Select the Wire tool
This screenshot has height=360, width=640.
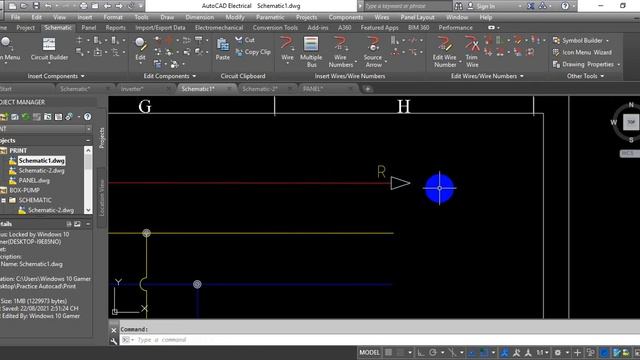click(x=287, y=49)
